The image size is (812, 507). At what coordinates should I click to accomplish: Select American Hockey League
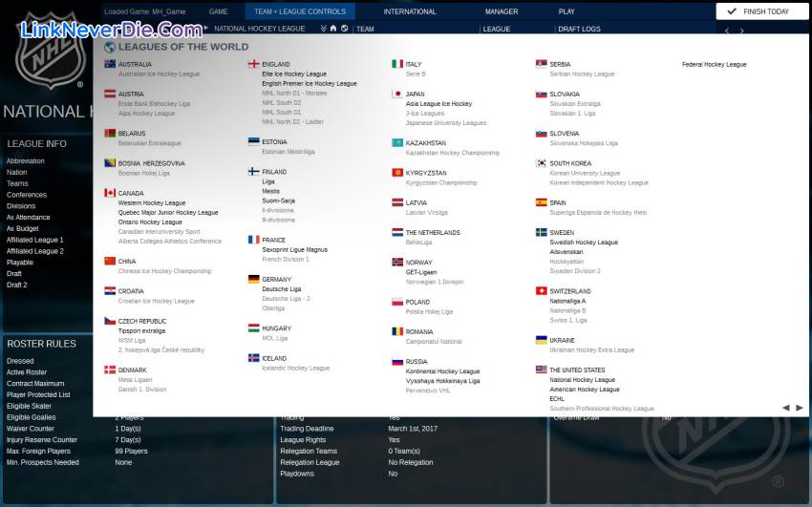pyautogui.click(x=584, y=389)
